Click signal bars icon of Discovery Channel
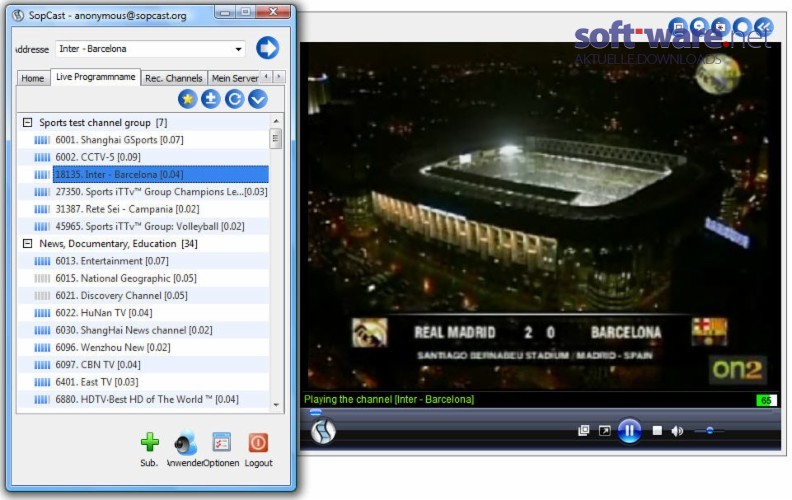 point(42,295)
